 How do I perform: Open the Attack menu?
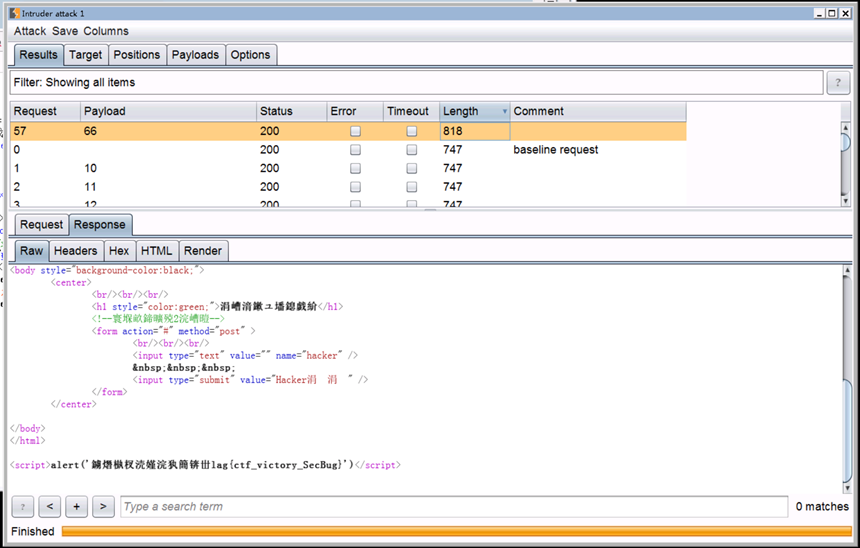(30, 31)
